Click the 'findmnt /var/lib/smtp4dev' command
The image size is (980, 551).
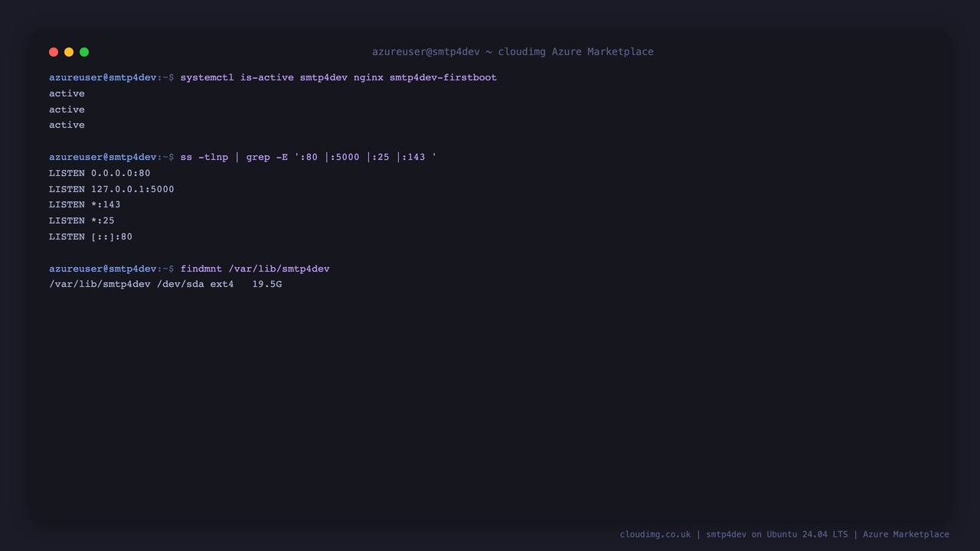[x=255, y=269]
